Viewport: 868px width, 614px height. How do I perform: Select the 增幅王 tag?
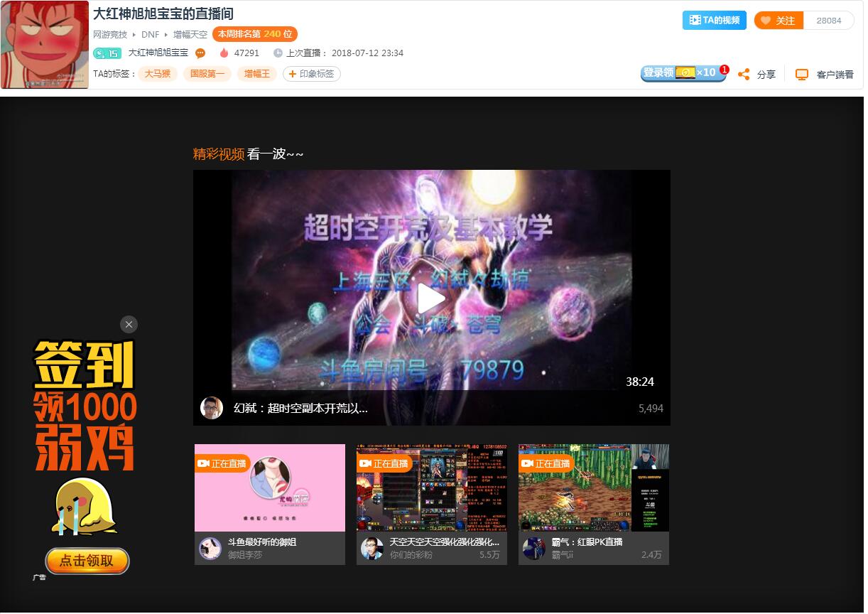point(257,74)
